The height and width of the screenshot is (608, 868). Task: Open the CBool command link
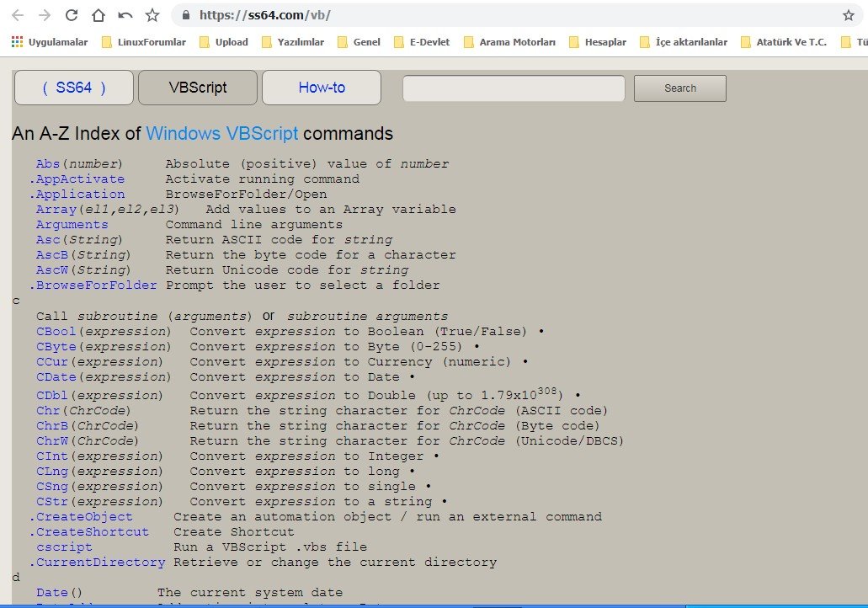[x=56, y=332]
